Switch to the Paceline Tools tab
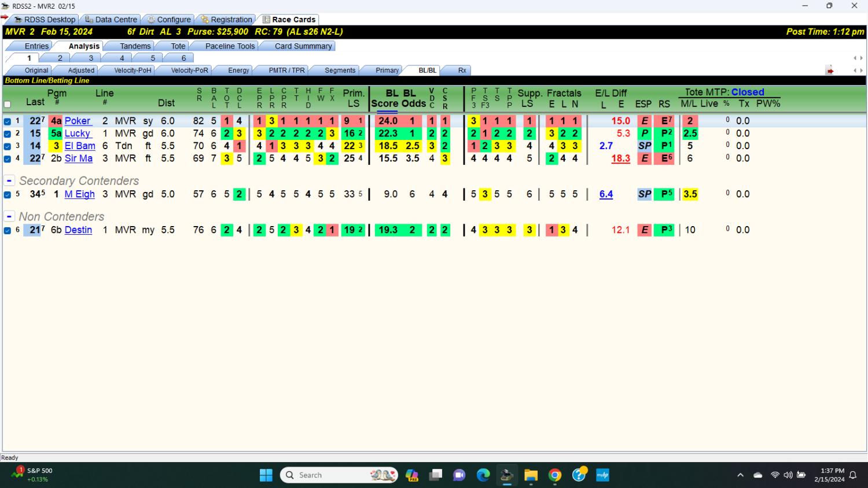This screenshot has height=488, width=868. coord(230,46)
